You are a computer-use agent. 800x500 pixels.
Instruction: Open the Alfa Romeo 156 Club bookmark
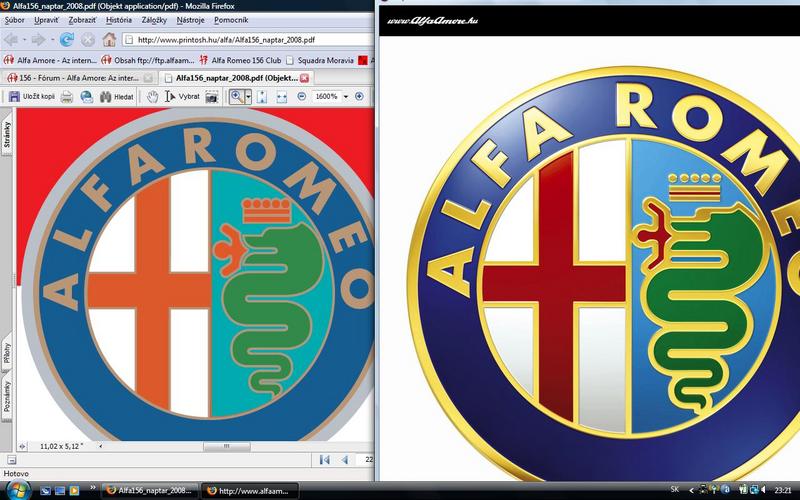tap(240, 60)
